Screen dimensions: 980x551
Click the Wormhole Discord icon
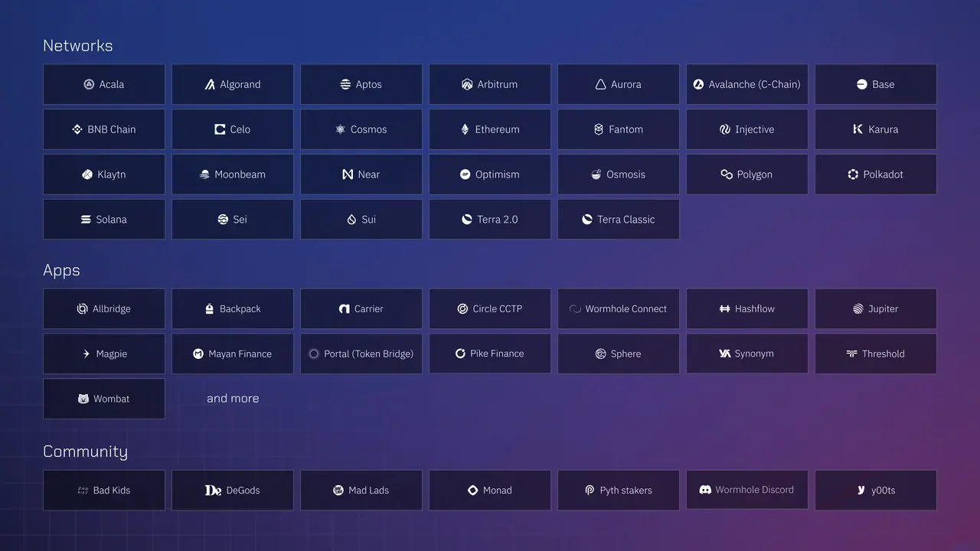705,490
